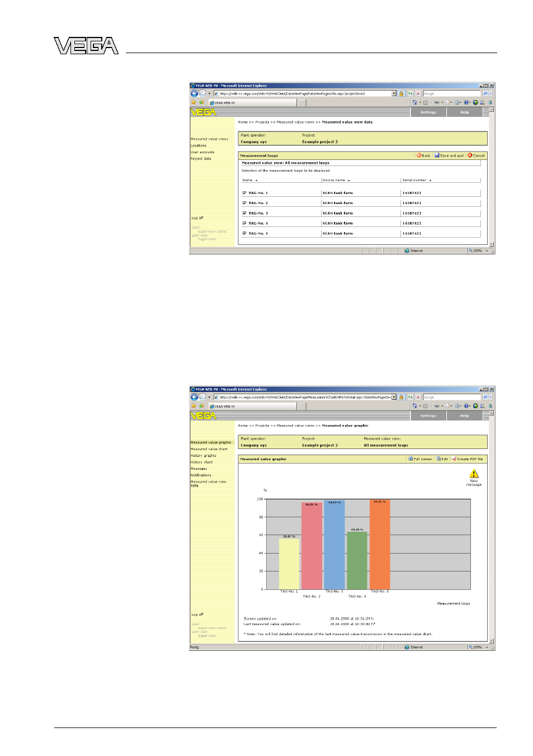Open Measured value chart in the sidebar

(209, 449)
